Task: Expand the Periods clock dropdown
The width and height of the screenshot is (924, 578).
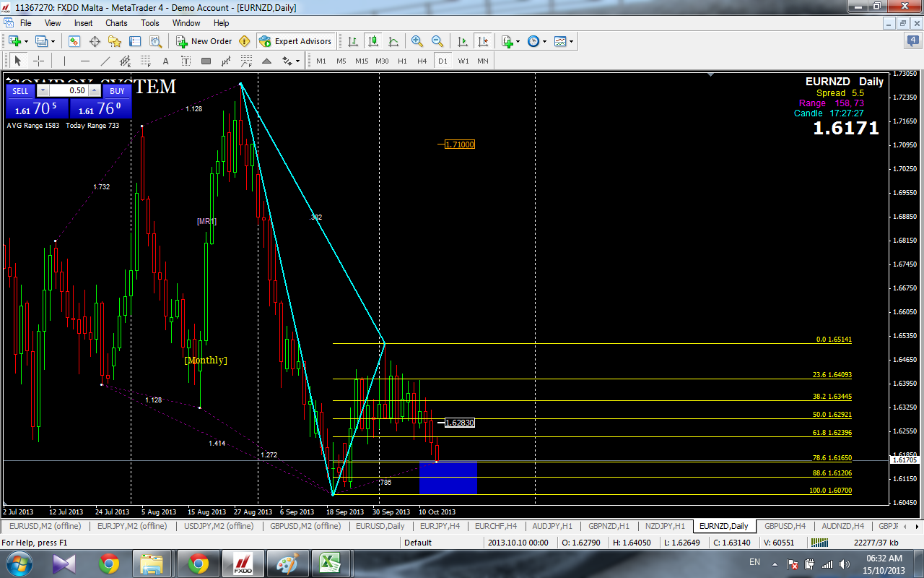Action: click(x=544, y=41)
